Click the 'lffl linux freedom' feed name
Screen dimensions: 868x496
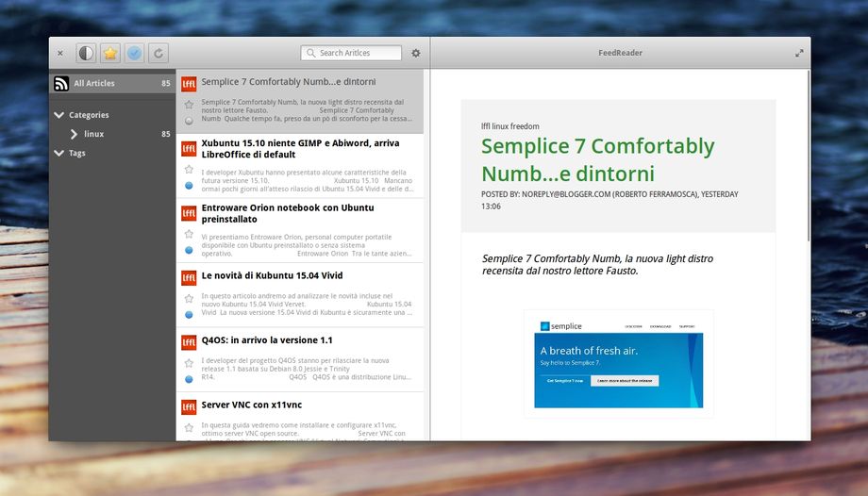(509, 126)
